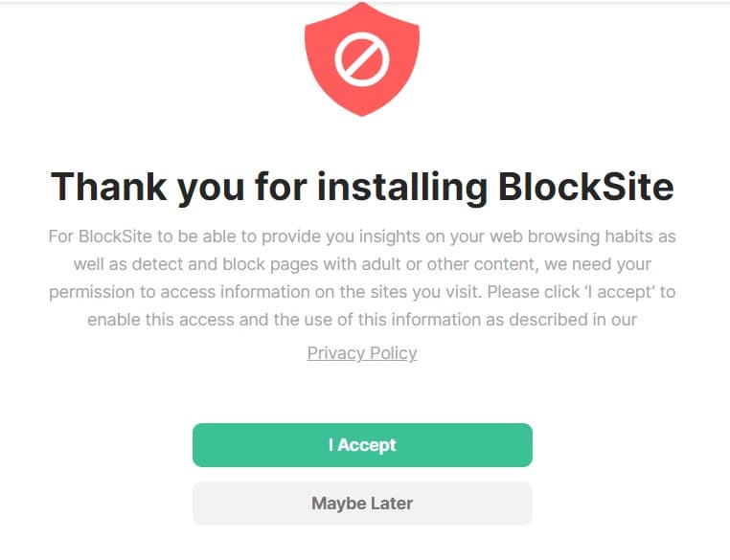The width and height of the screenshot is (730, 560).
Task: Click "sites you visit" in the description
Action: coord(418,291)
